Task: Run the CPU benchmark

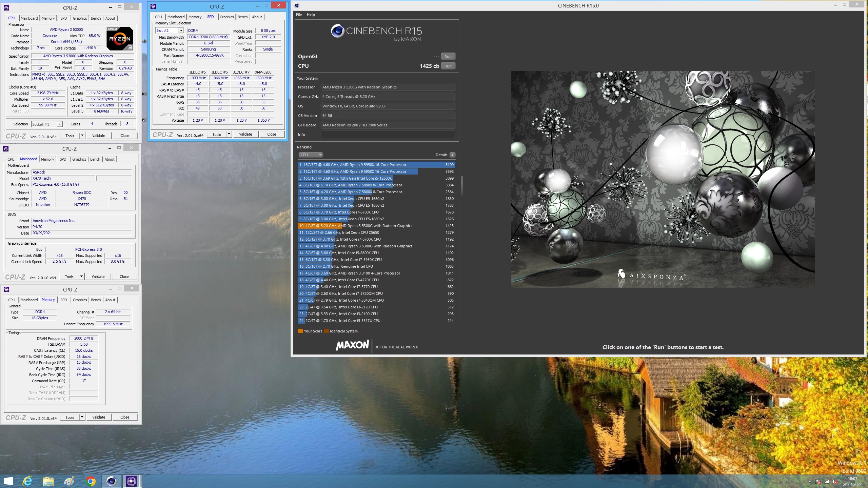Action: pyautogui.click(x=448, y=66)
